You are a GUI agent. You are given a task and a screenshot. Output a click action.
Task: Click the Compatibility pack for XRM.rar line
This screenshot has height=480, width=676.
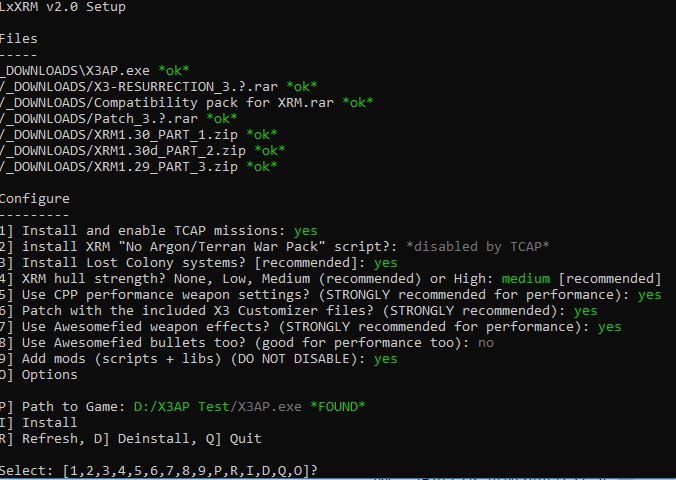click(x=186, y=103)
